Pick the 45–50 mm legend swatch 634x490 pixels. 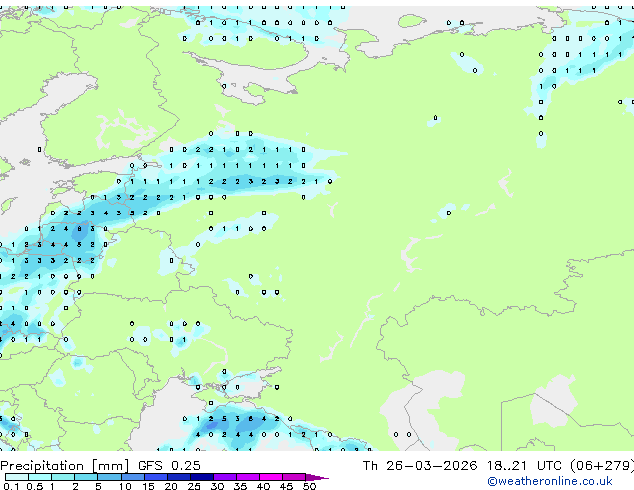coord(294,477)
